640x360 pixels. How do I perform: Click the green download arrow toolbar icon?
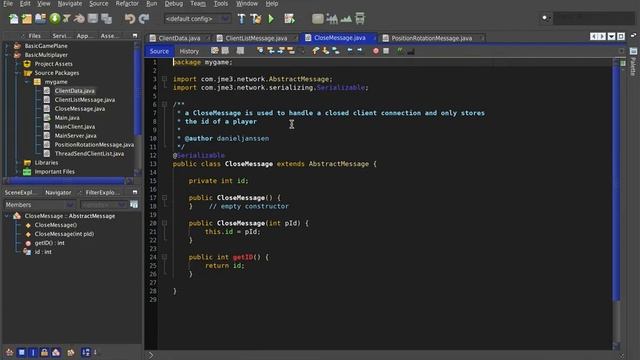point(55,18)
